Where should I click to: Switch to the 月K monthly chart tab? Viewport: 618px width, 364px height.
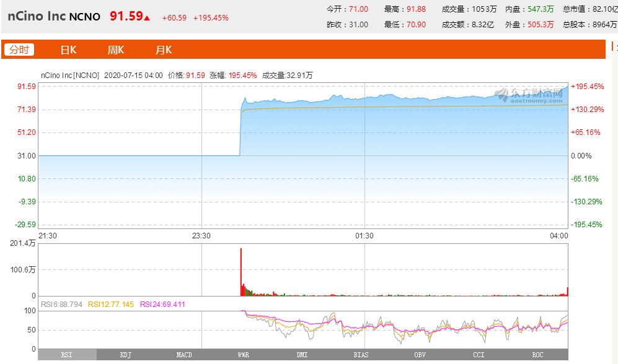point(164,50)
